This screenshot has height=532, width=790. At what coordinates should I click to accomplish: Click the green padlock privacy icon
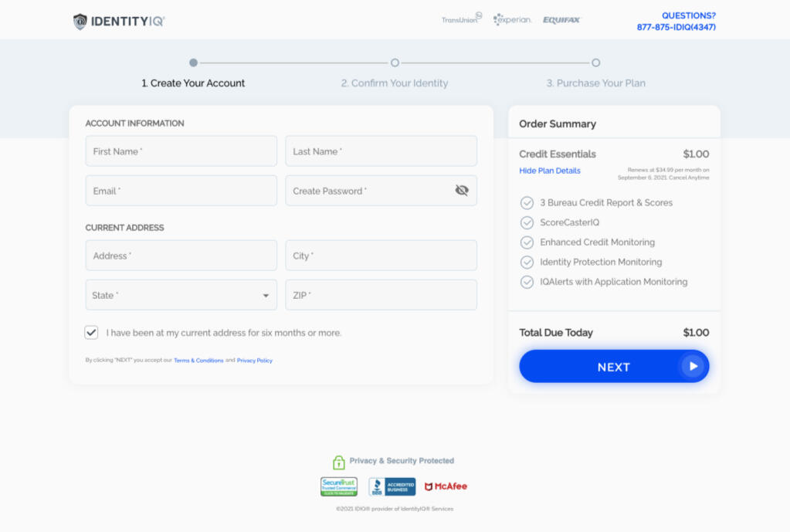click(x=338, y=462)
